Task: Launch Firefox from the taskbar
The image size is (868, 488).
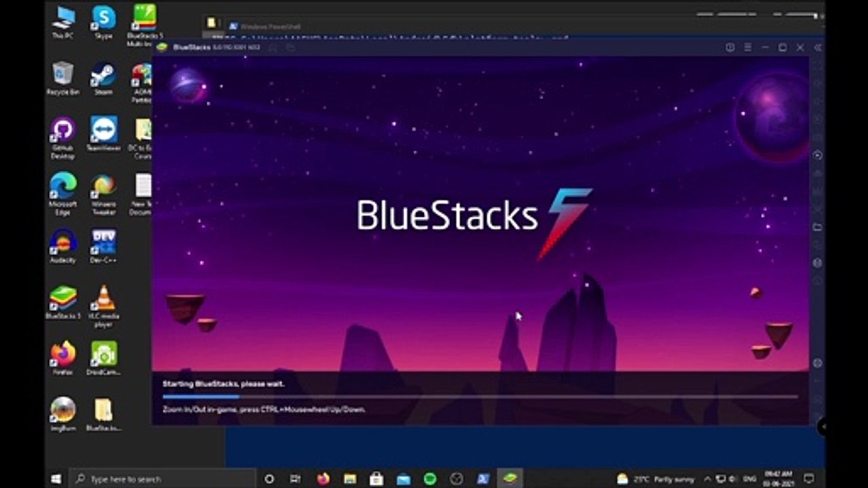Action: click(323, 479)
